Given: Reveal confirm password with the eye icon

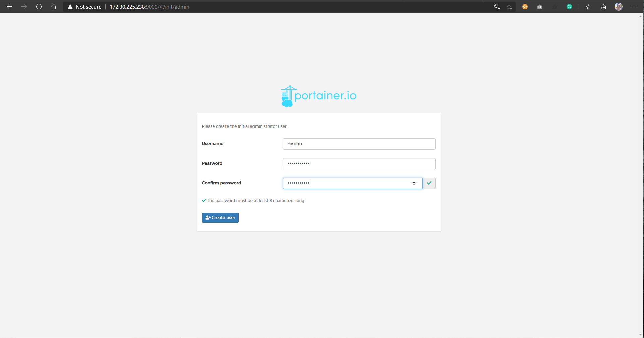Looking at the screenshot, I should pos(414,183).
